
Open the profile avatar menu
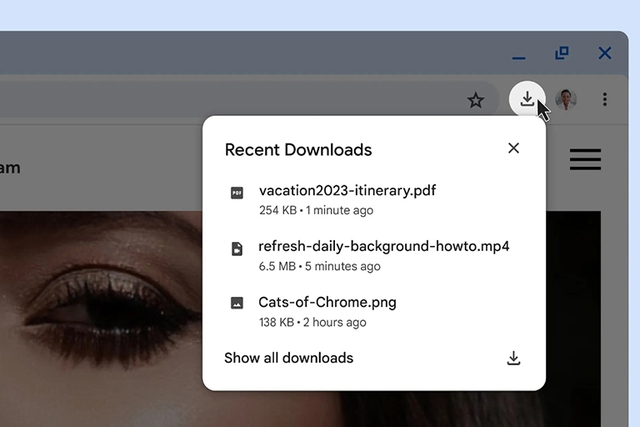[566, 100]
